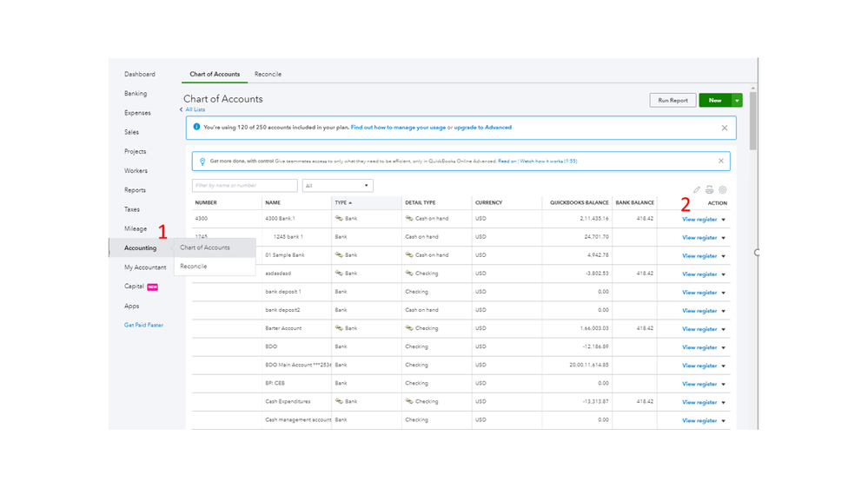Click the vertical scrollbar thumb
This screenshot has width=868, height=488.
point(752,121)
